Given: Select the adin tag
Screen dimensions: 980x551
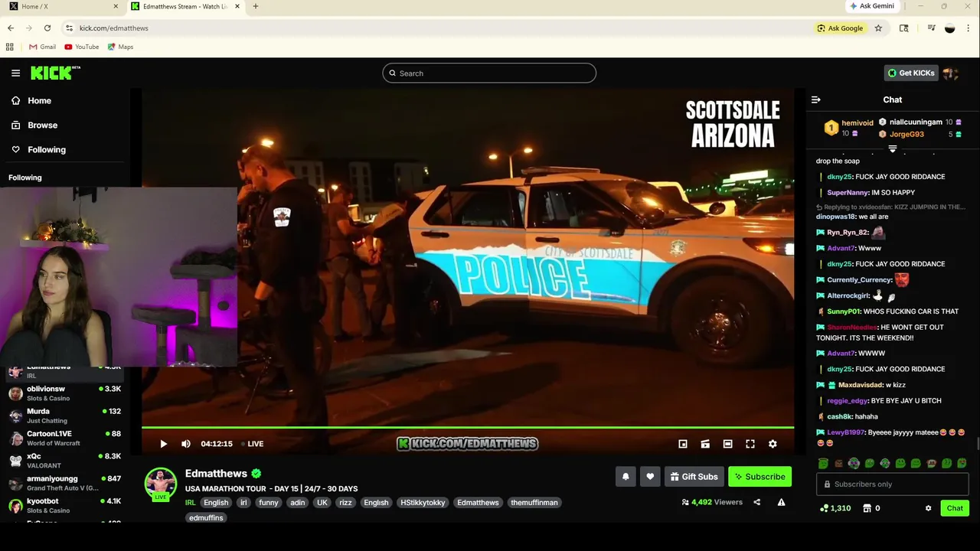Looking at the screenshot, I should coord(298,503).
